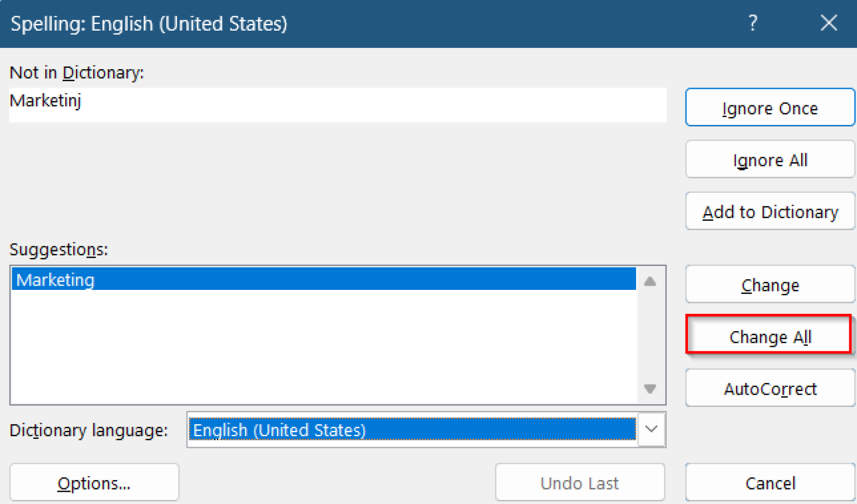
Task: Click the Undo Last button
Action: [x=579, y=482]
